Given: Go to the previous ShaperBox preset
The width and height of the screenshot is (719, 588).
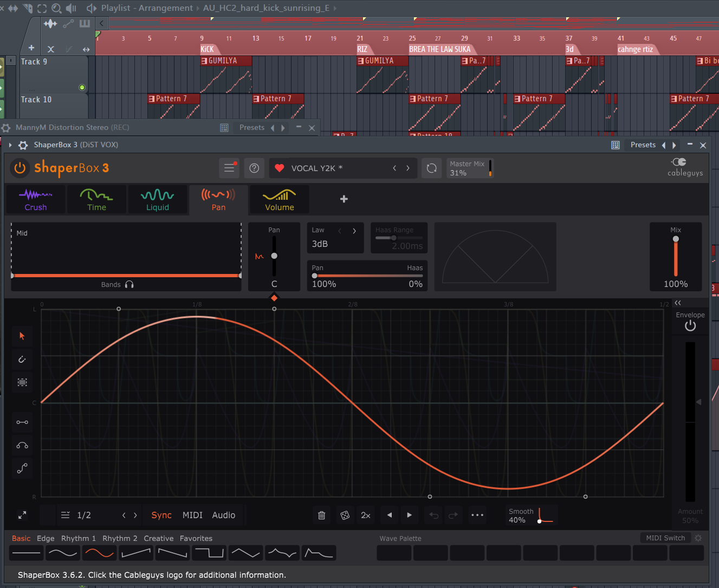Looking at the screenshot, I should click(394, 168).
